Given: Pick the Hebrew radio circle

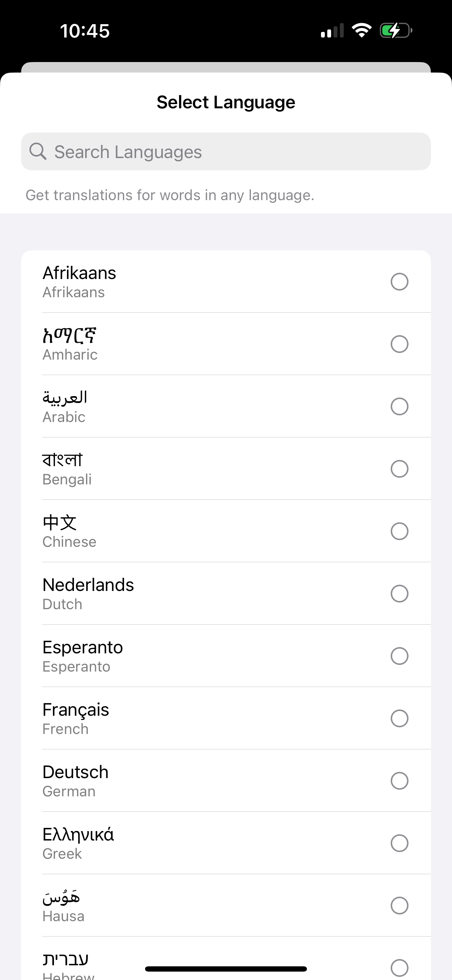Looking at the screenshot, I should pyautogui.click(x=399, y=968).
